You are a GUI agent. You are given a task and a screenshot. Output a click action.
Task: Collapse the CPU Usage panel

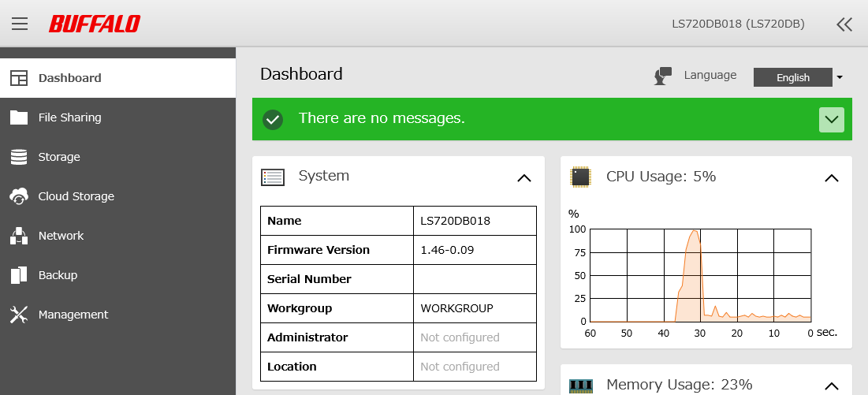pyautogui.click(x=831, y=178)
